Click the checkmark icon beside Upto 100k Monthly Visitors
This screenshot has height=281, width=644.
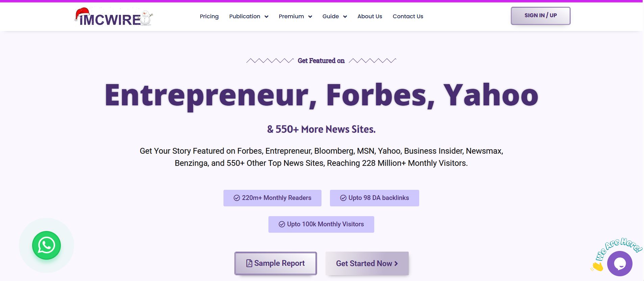(282, 224)
